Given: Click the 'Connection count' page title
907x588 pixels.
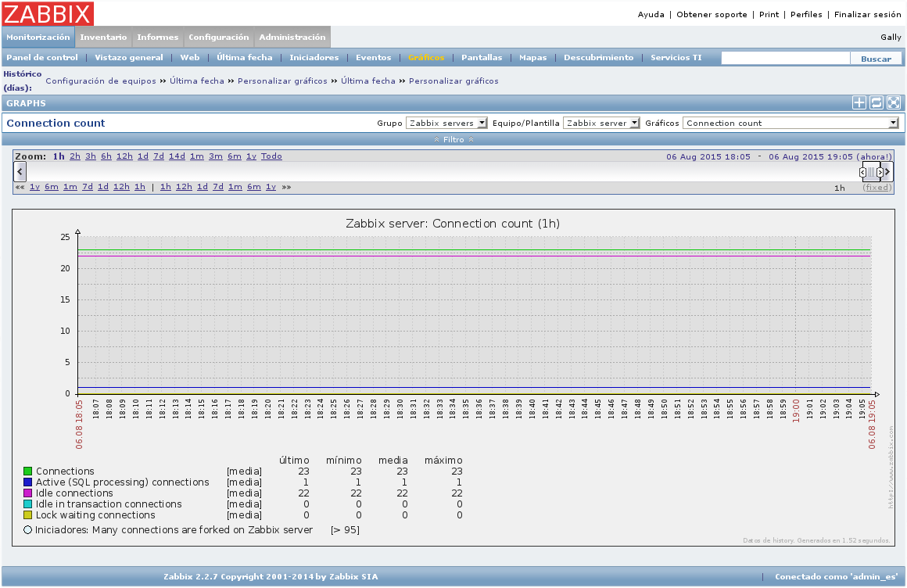Looking at the screenshot, I should pos(56,123).
